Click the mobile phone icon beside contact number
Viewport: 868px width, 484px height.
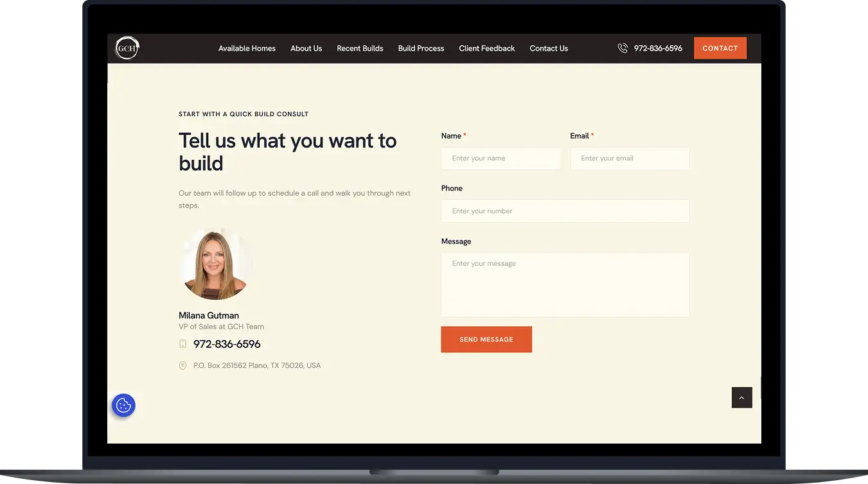click(x=182, y=344)
